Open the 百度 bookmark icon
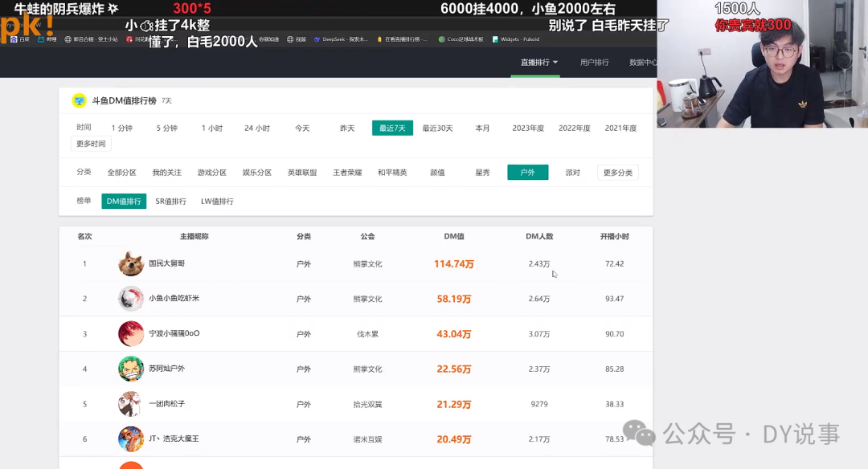 pos(14,39)
